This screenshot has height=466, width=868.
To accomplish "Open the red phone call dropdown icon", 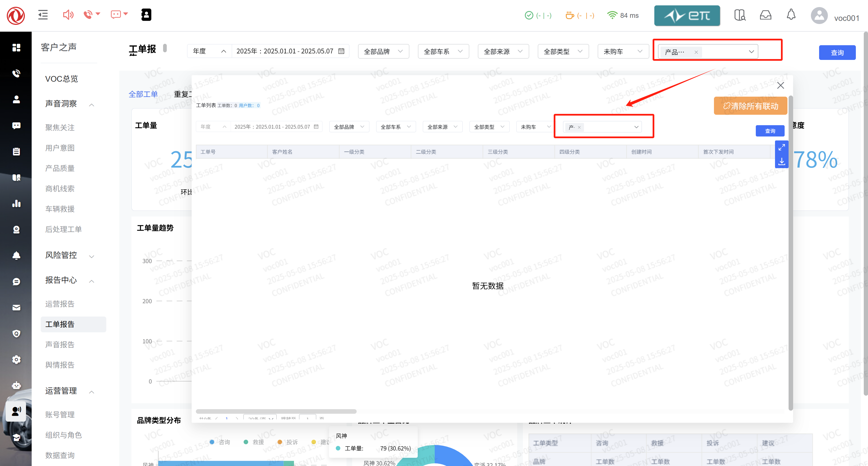I will point(92,14).
